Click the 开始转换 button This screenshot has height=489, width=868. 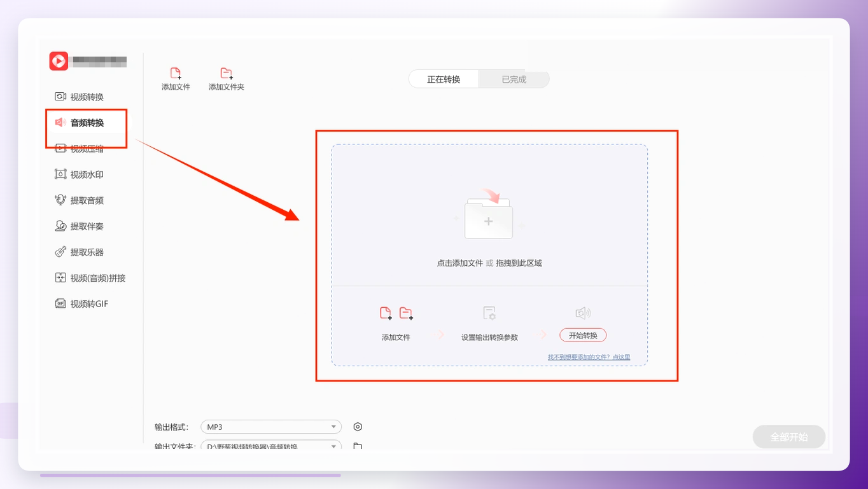point(583,335)
